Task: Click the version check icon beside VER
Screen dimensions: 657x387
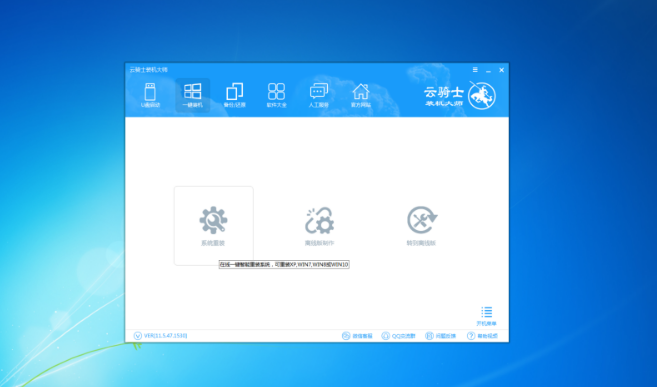Action: coord(137,335)
